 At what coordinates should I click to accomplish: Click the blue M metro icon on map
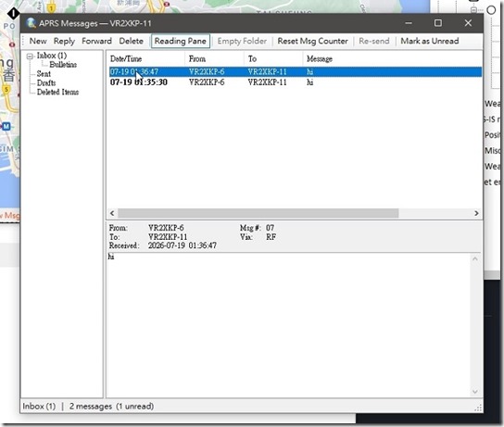(6, 126)
